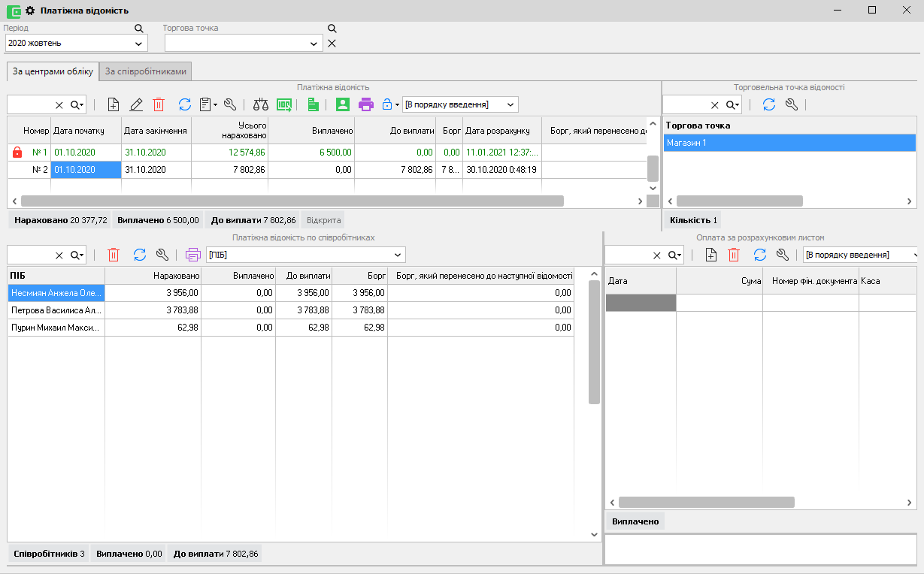Screen dimensions: 924x574
Task: Edit the selected payroll sheet with pencil icon
Action: click(136, 104)
